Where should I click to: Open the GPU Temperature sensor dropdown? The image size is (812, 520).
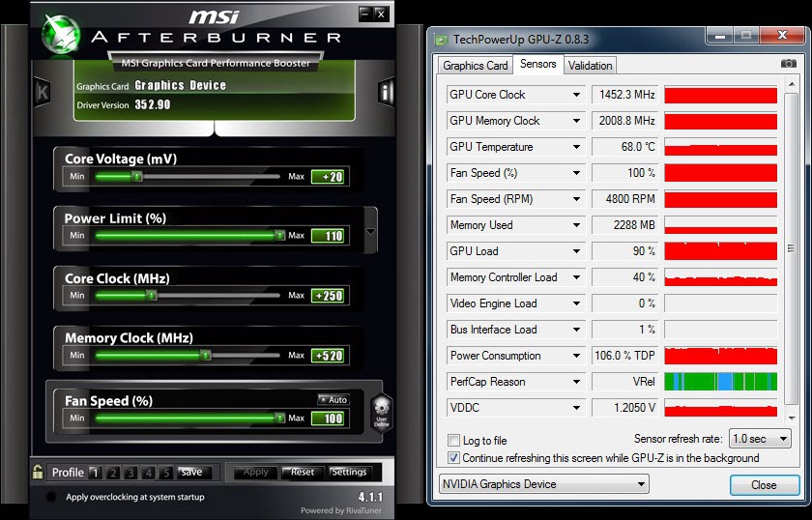tap(576, 147)
